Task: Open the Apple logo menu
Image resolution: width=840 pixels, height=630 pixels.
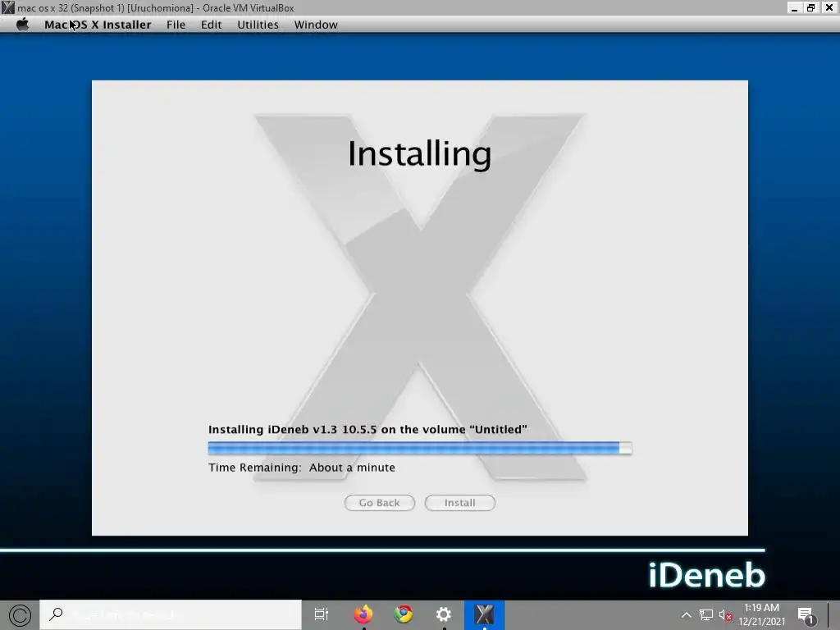Action: coord(22,25)
